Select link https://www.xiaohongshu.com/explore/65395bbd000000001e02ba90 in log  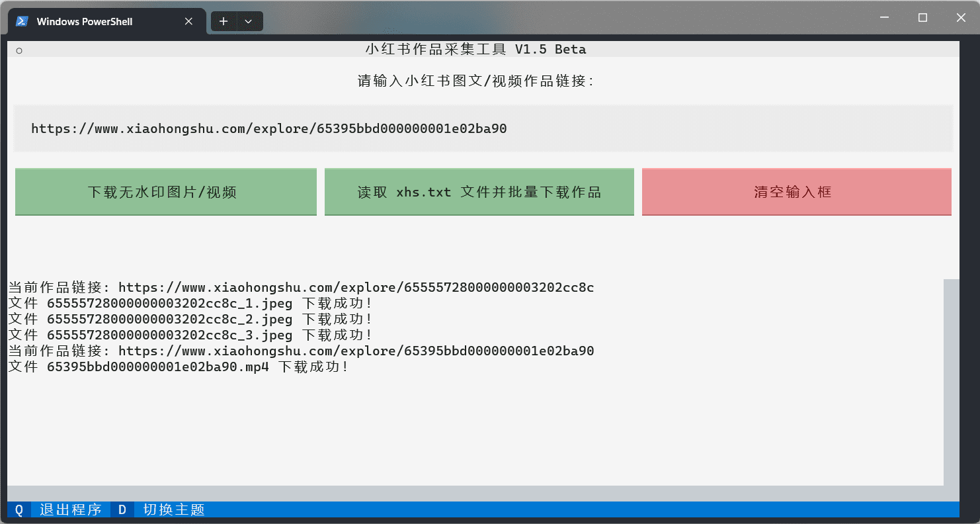pyautogui.click(x=355, y=351)
